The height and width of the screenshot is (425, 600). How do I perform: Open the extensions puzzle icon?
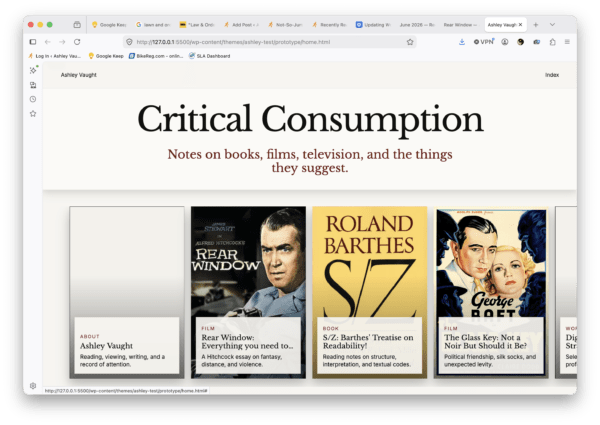(553, 42)
